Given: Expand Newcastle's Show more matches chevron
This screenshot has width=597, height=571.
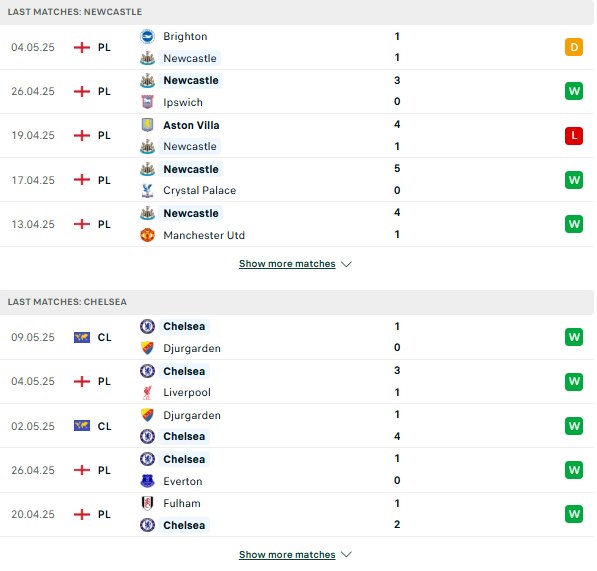Looking at the screenshot, I should (346, 264).
